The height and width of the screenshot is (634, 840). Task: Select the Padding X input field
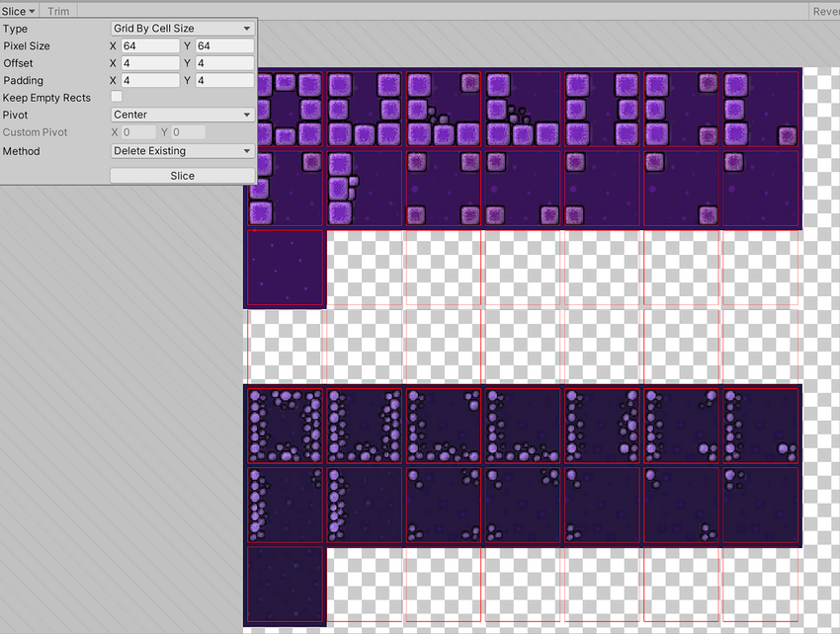pyautogui.click(x=150, y=80)
